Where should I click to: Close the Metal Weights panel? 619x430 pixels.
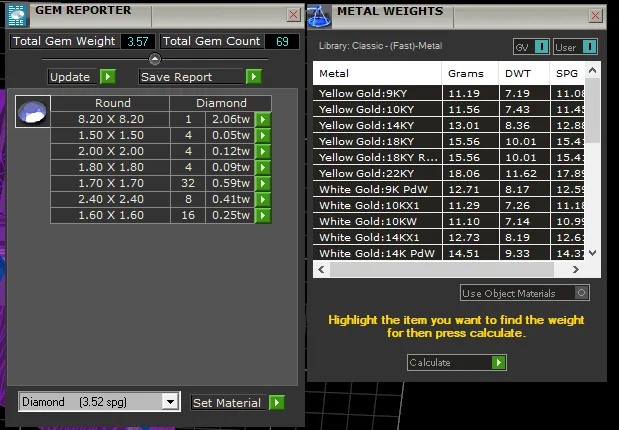(x=595, y=16)
